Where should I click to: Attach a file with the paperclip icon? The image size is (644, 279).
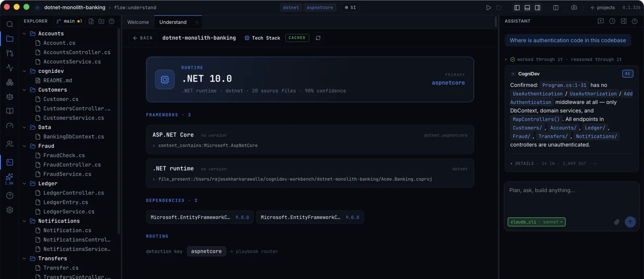[617, 222]
